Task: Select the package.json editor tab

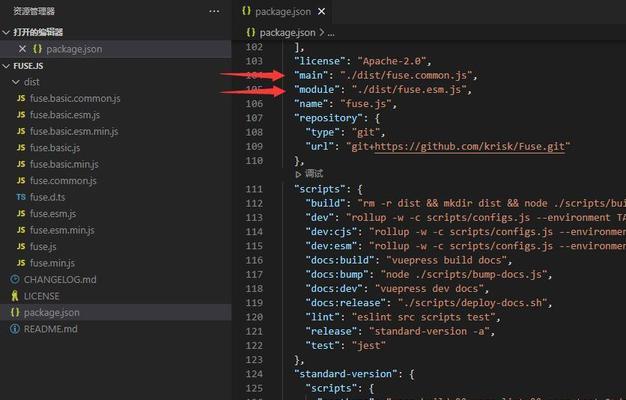Action: (283, 12)
